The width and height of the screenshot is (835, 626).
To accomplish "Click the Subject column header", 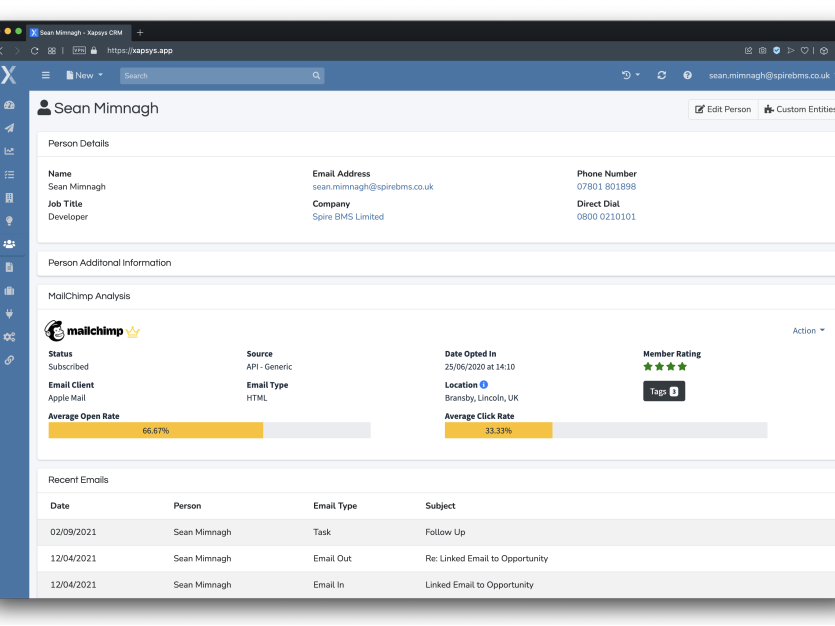I will tap(440, 506).
